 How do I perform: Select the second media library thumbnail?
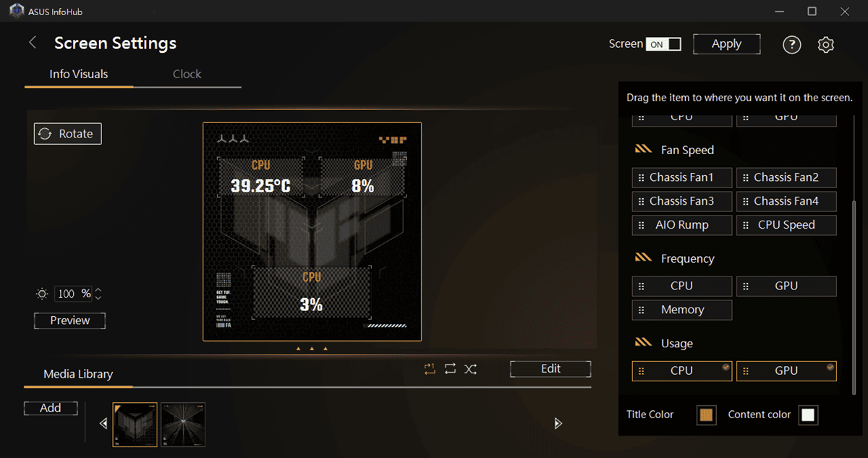pos(183,424)
